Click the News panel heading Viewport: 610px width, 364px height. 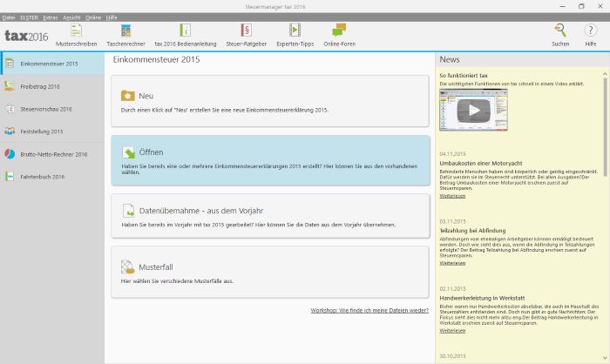[450, 59]
